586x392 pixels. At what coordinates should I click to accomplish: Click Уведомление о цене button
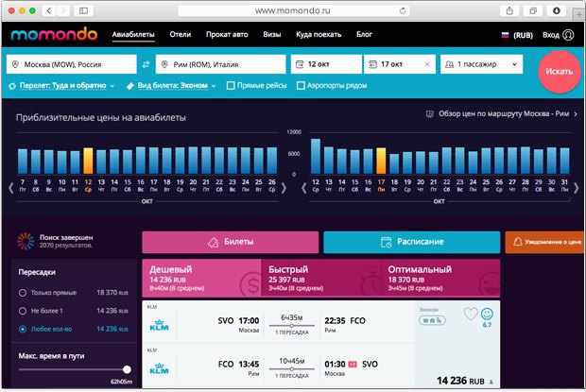[x=544, y=242]
